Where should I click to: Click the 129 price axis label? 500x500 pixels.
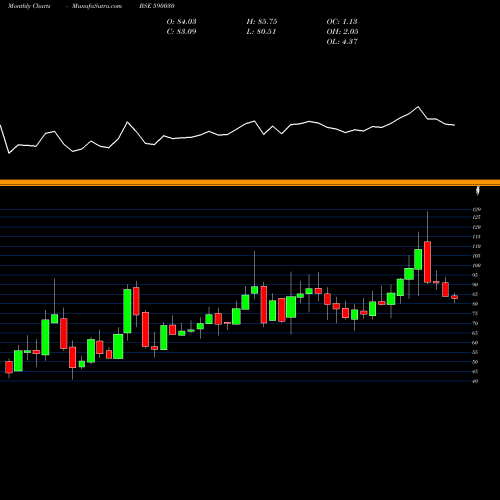point(477,210)
